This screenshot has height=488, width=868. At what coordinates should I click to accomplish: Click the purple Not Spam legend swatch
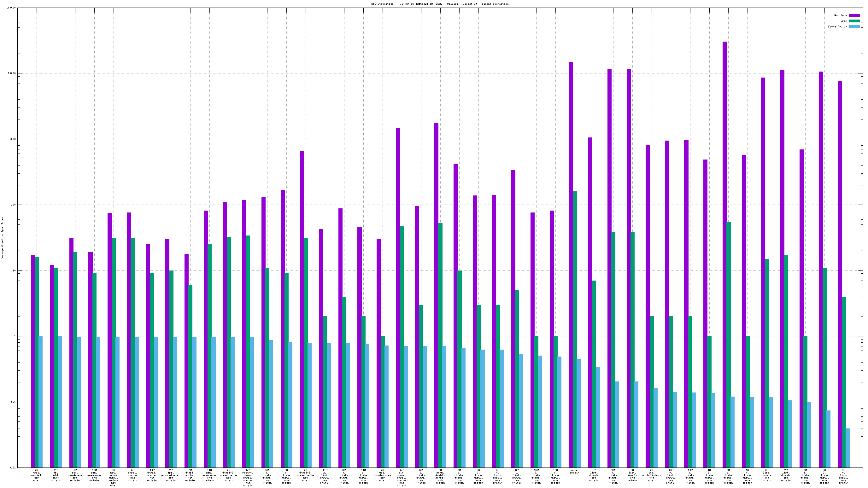pos(854,15)
